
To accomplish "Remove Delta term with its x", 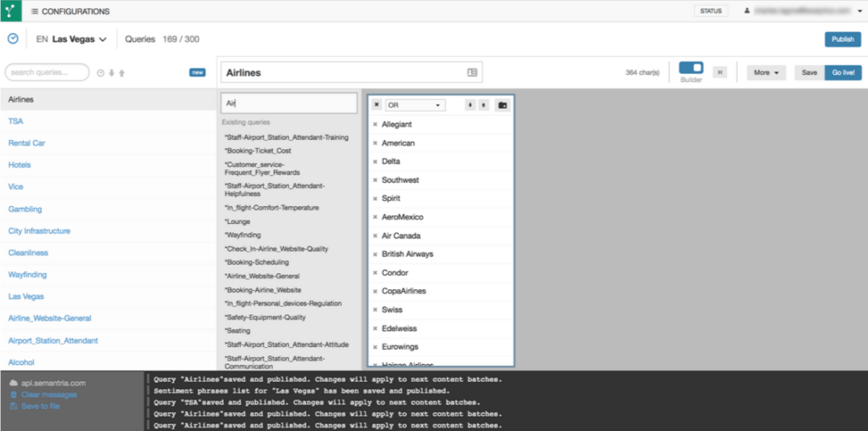I will pos(376,162).
